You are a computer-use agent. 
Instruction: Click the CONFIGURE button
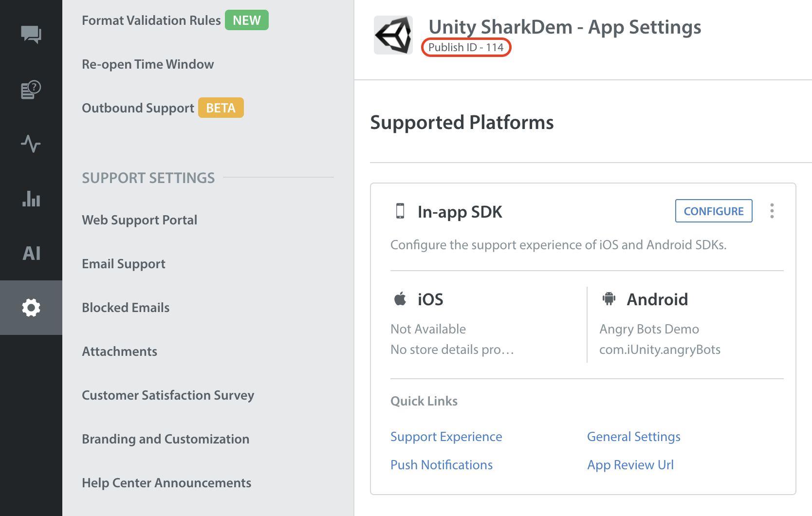click(713, 211)
